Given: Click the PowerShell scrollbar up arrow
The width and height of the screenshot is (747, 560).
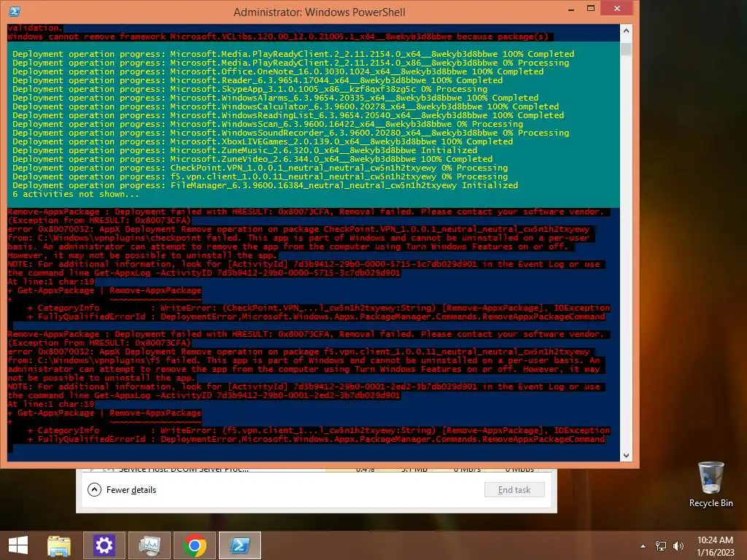Looking at the screenshot, I should point(626,31).
